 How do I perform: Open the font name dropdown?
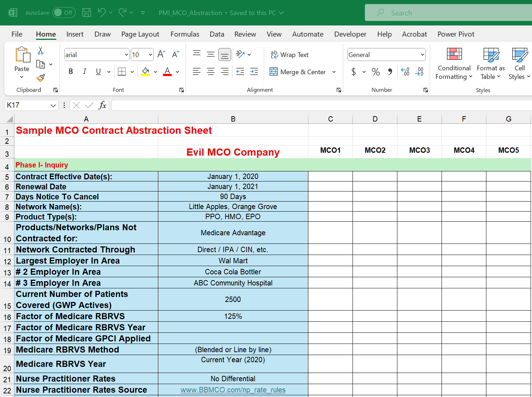coord(126,55)
